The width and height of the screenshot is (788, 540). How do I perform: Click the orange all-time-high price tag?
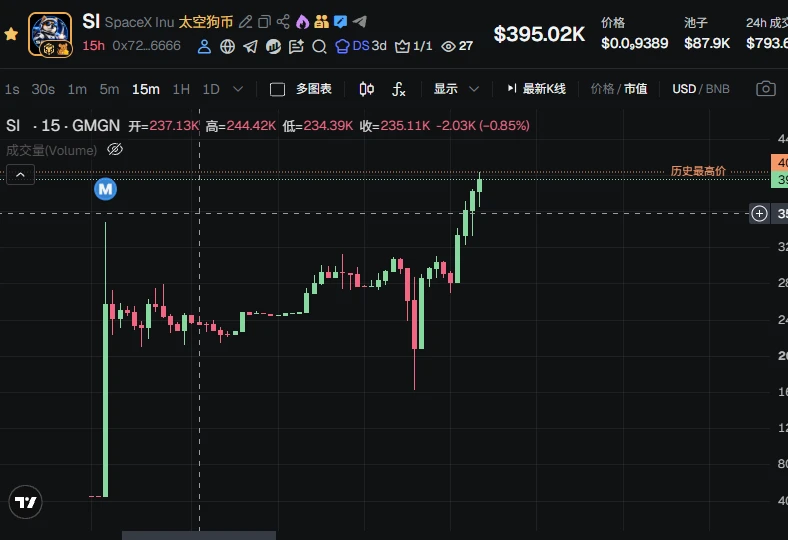pos(779,163)
